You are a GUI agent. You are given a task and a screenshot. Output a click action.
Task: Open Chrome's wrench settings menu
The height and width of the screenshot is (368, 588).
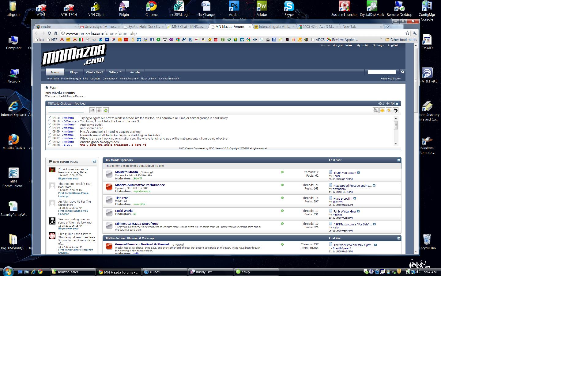coord(414,33)
